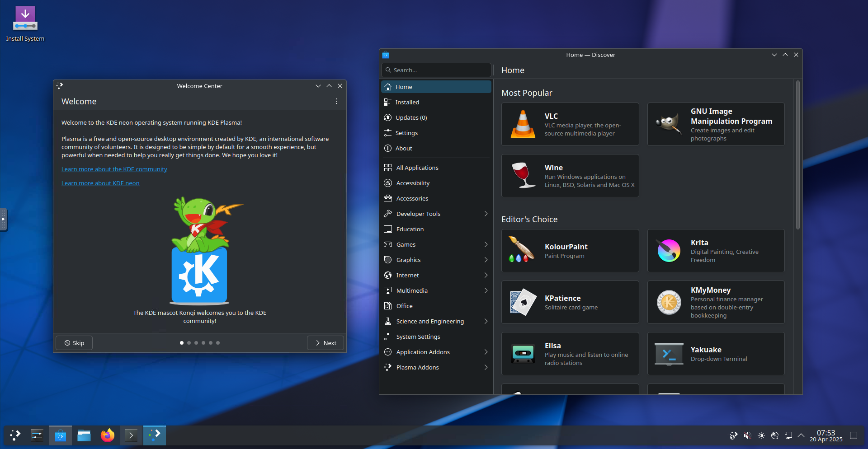Click the KPatience card icon
Screen dimensions: 868x449
523,302
